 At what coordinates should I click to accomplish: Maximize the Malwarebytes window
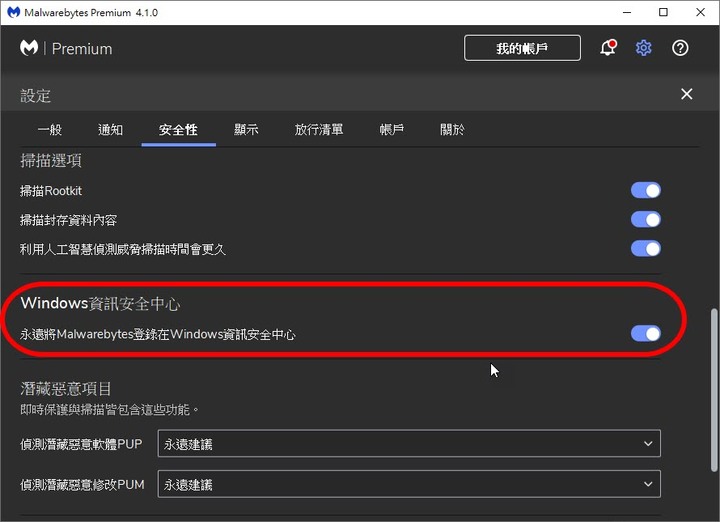(663, 12)
